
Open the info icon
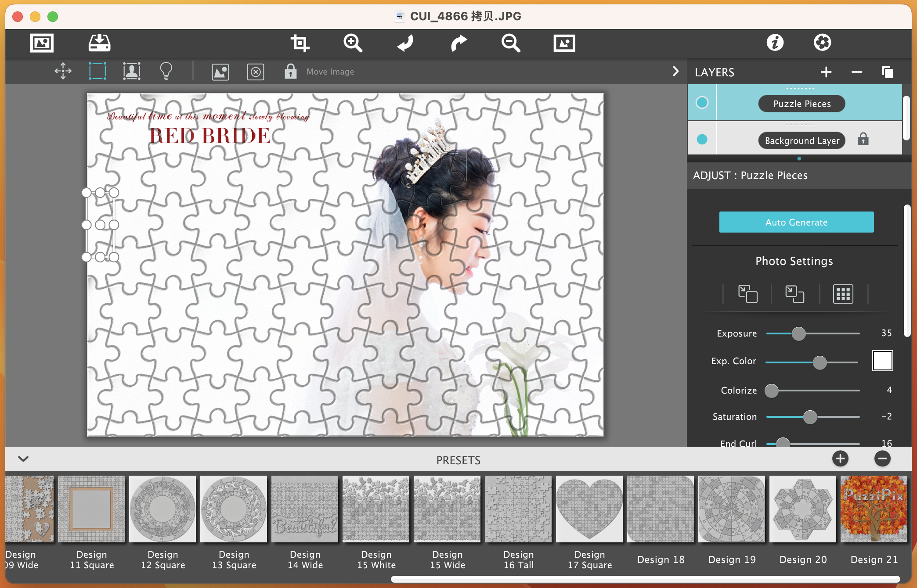pyautogui.click(x=775, y=43)
